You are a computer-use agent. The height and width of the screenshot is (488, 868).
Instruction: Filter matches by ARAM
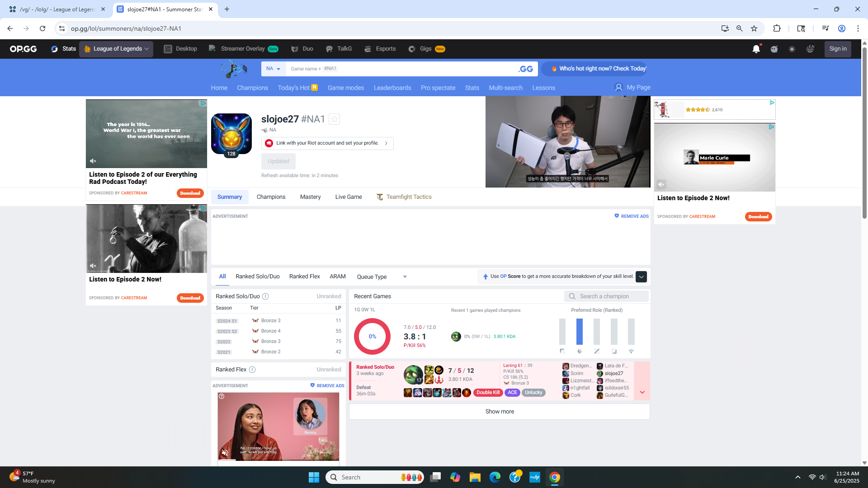pos(337,277)
